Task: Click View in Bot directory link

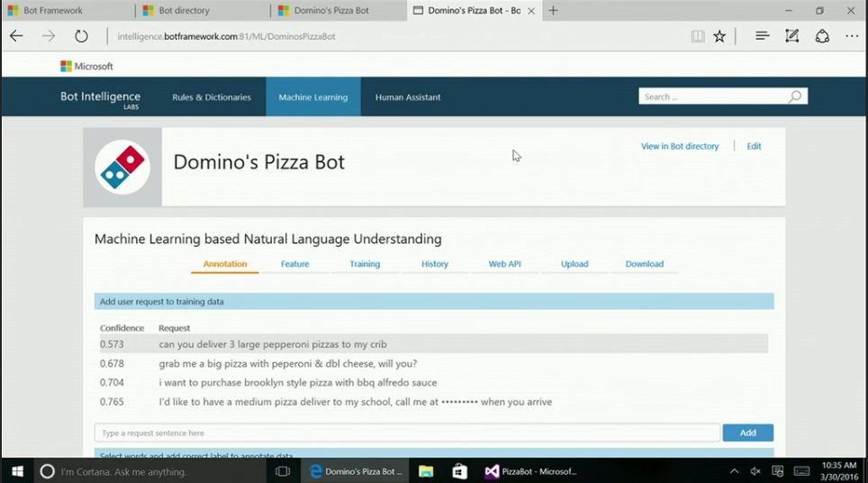Action: click(x=680, y=146)
